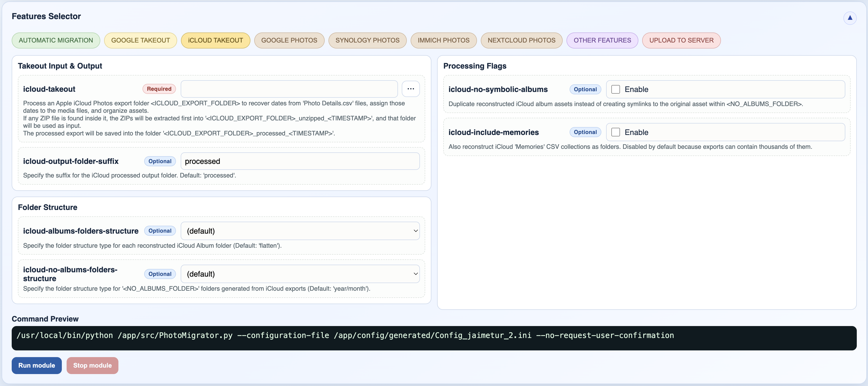
Task: Click the icloud-takeout path input field
Action: click(289, 89)
